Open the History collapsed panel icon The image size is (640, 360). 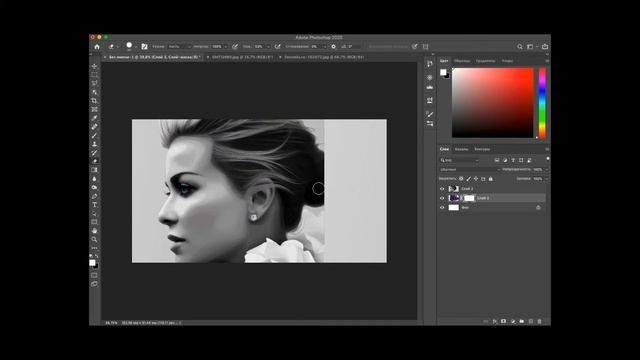click(430, 64)
